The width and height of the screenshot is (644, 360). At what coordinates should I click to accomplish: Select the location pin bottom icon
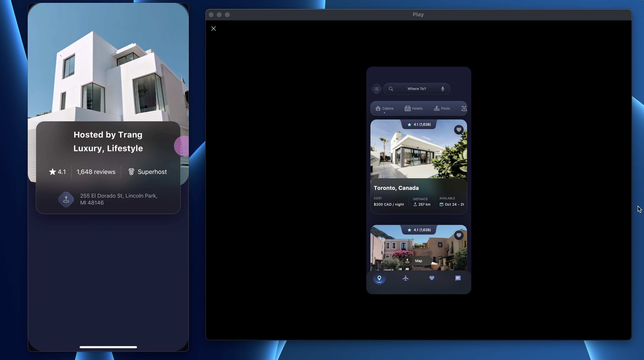coord(379,278)
